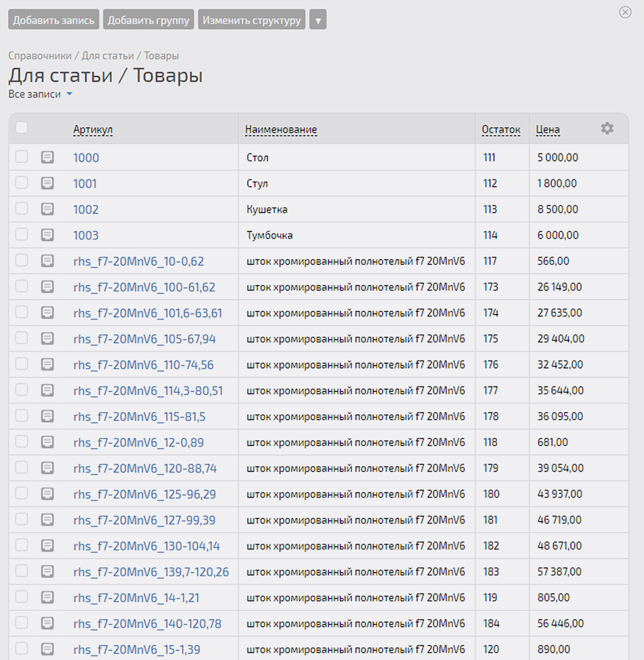Sort the table by Цена column header
This screenshot has height=660, width=644.
(x=548, y=130)
